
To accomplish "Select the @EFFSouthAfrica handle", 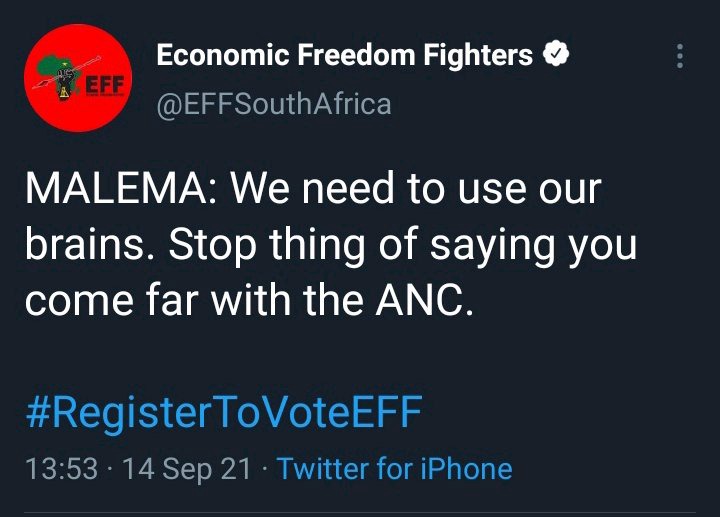I will coord(274,104).
